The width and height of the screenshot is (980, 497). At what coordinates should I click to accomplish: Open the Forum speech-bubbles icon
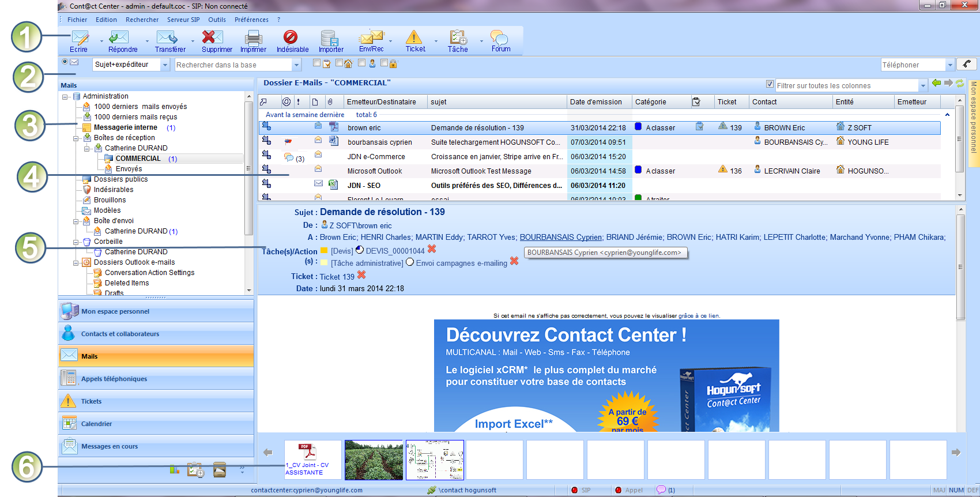tap(499, 37)
